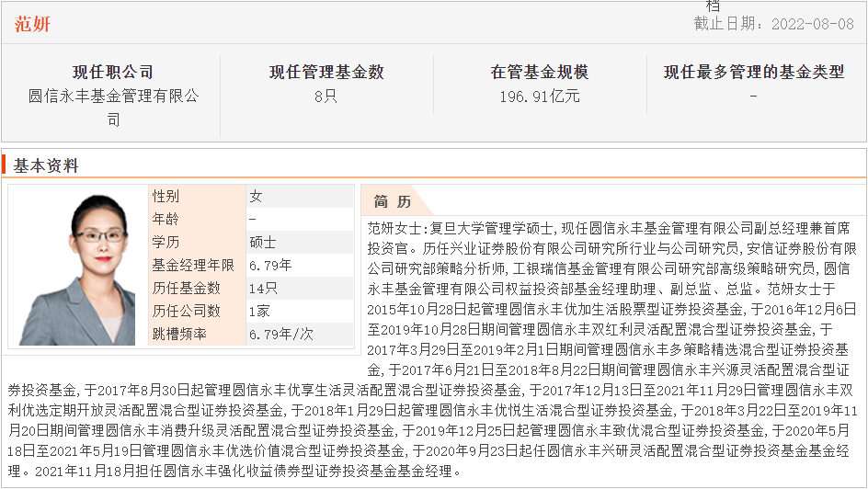868x489 pixels.
Task: Select the 范妍 name heading
Action: click(32, 24)
